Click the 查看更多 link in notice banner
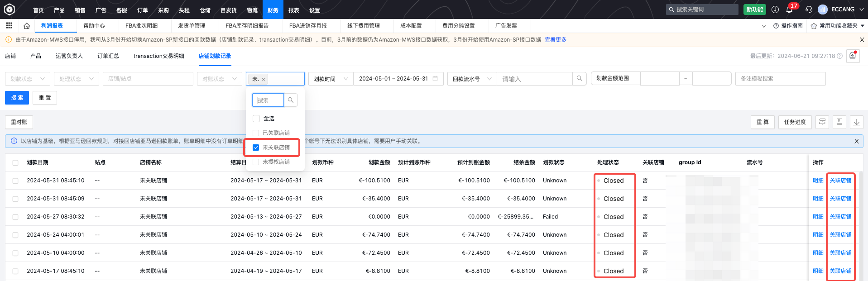 point(555,40)
